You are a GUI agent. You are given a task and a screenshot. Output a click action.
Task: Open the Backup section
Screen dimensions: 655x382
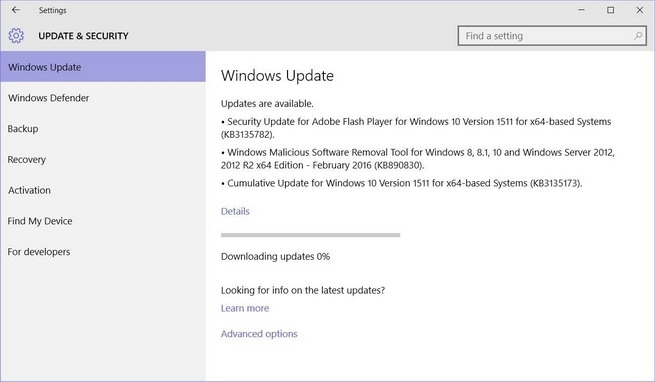[103, 129]
